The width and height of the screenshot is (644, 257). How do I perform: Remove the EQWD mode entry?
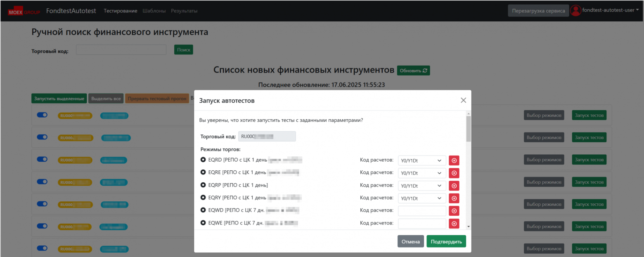click(454, 211)
